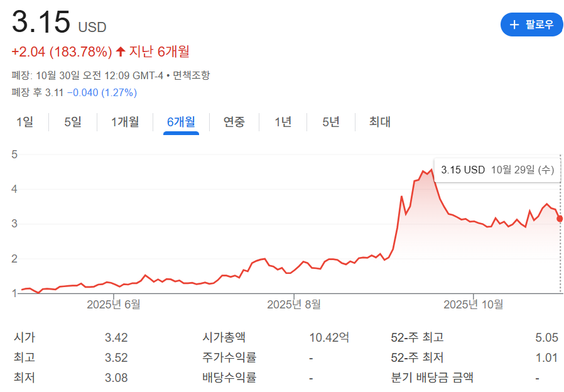Image resolution: width=564 pixels, height=392 pixels.
Task: Click the red endpoint dot on chart
Action: [560, 219]
